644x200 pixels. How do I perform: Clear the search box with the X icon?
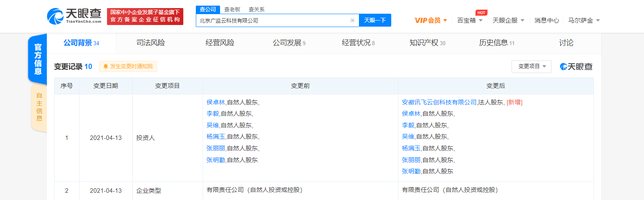pos(352,20)
